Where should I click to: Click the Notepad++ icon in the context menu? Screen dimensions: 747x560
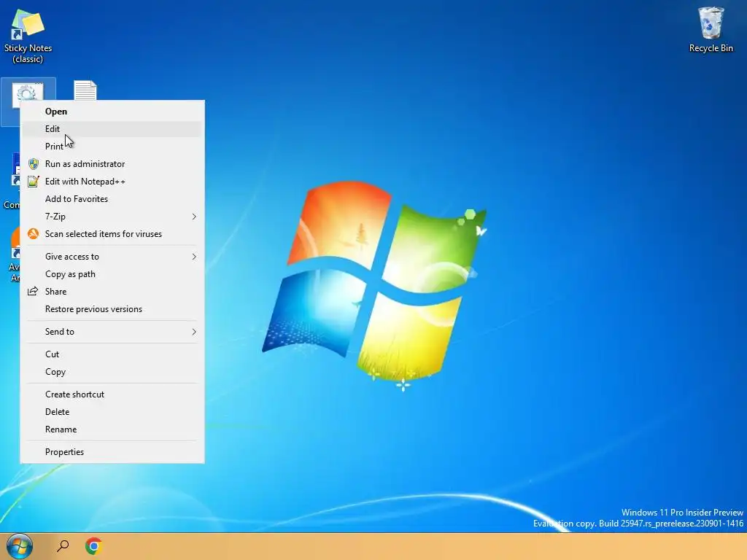click(x=34, y=182)
